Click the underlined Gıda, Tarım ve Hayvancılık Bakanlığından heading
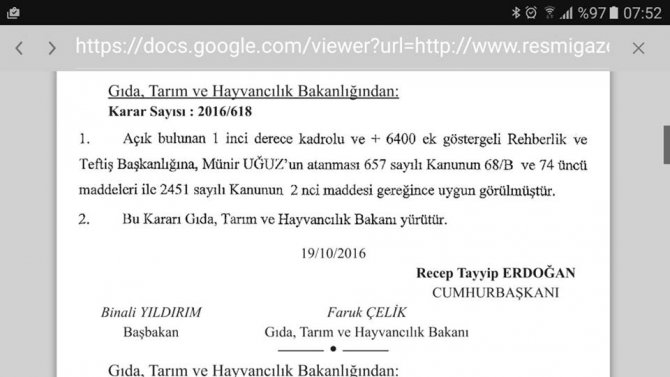670x377 pixels. coord(253,91)
